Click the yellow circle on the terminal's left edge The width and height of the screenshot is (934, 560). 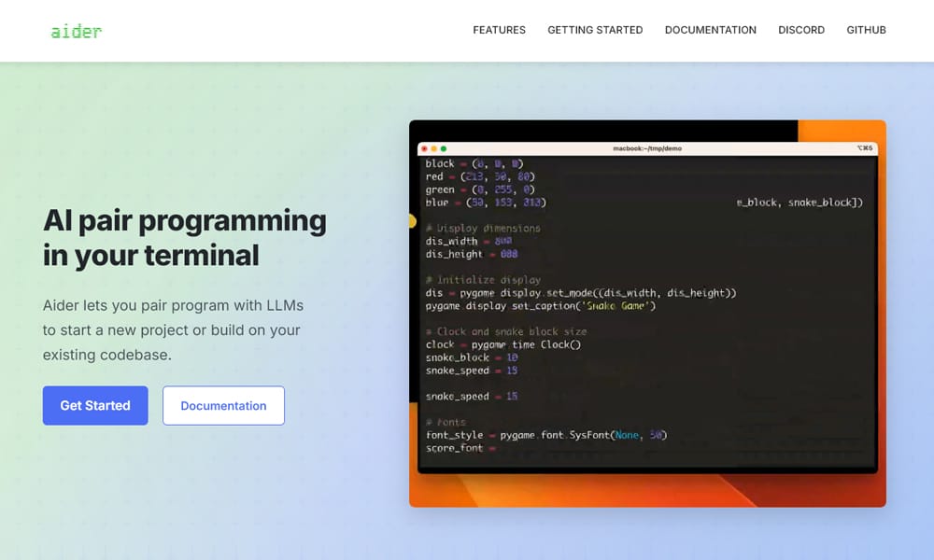pyautogui.click(x=412, y=221)
